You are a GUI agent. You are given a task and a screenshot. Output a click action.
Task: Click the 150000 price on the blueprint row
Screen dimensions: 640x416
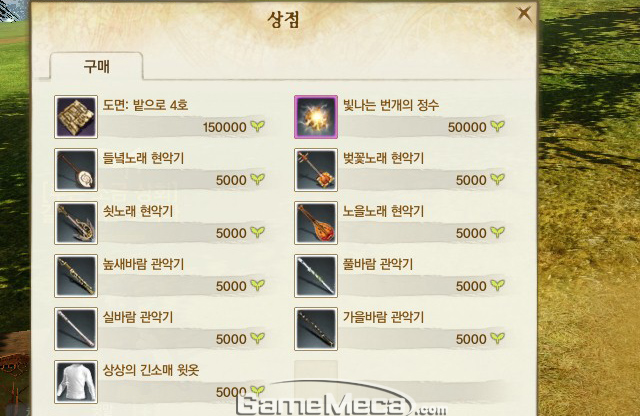click(224, 127)
